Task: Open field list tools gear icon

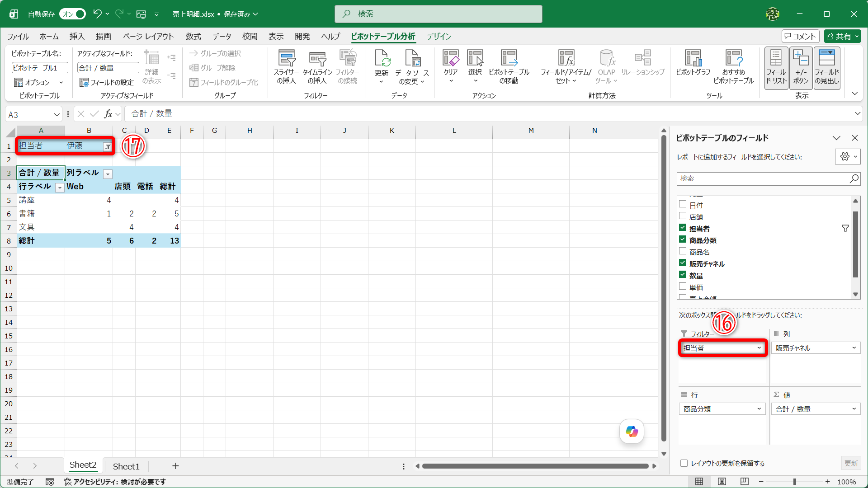Action: [x=847, y=157]
